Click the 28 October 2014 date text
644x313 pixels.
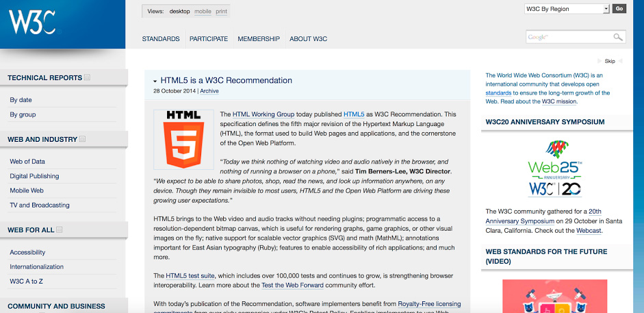click(175, 91)
